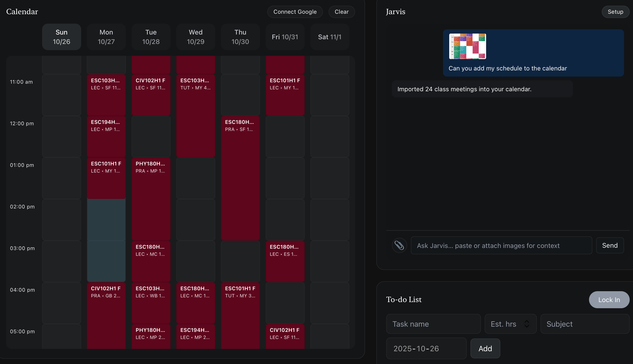Select the Sun 10/26 day tab
This screenshot has width=633, height=364.
tap(62, 37)
